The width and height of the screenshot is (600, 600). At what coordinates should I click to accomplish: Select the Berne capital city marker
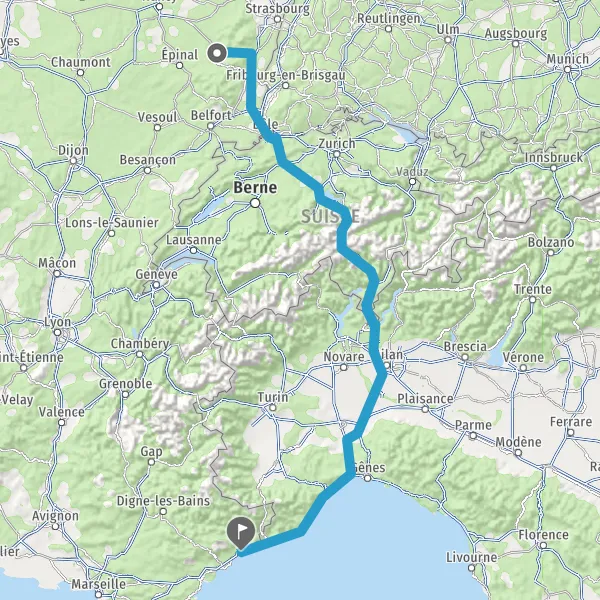click(255, 203)
